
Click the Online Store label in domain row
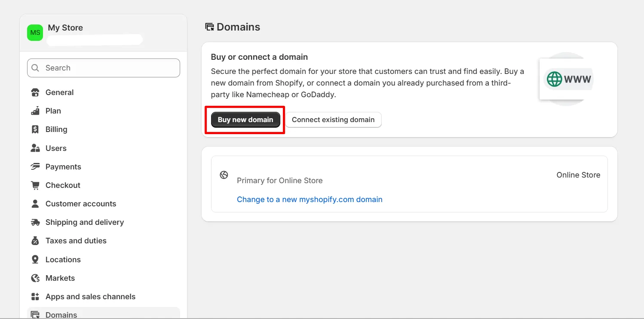point(578,175)
